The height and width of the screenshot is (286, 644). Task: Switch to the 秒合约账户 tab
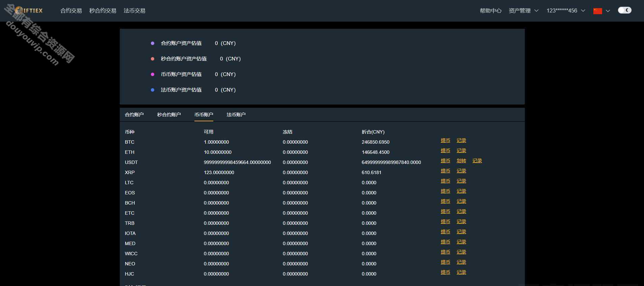pyautogui.click(x=169, y=115)
